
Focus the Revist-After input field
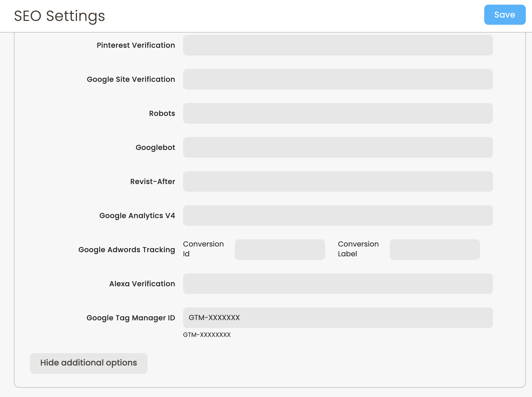pyautogui.click(x=338, y=181)
